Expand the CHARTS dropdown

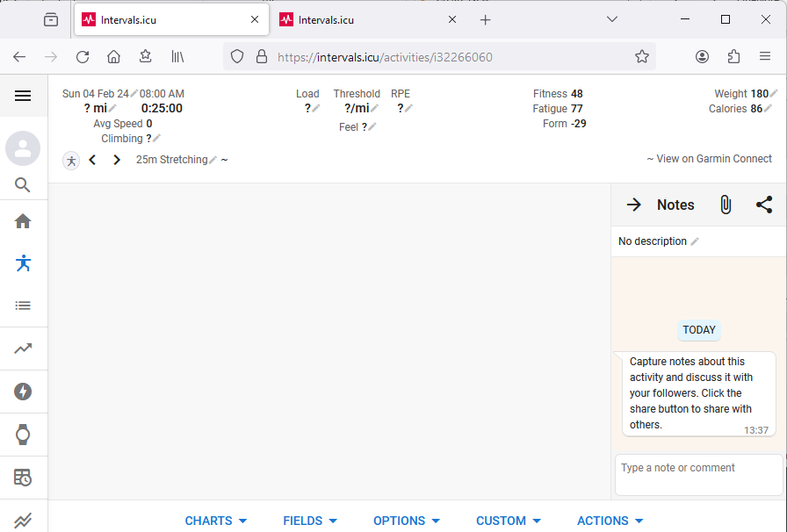click(216, 521)
